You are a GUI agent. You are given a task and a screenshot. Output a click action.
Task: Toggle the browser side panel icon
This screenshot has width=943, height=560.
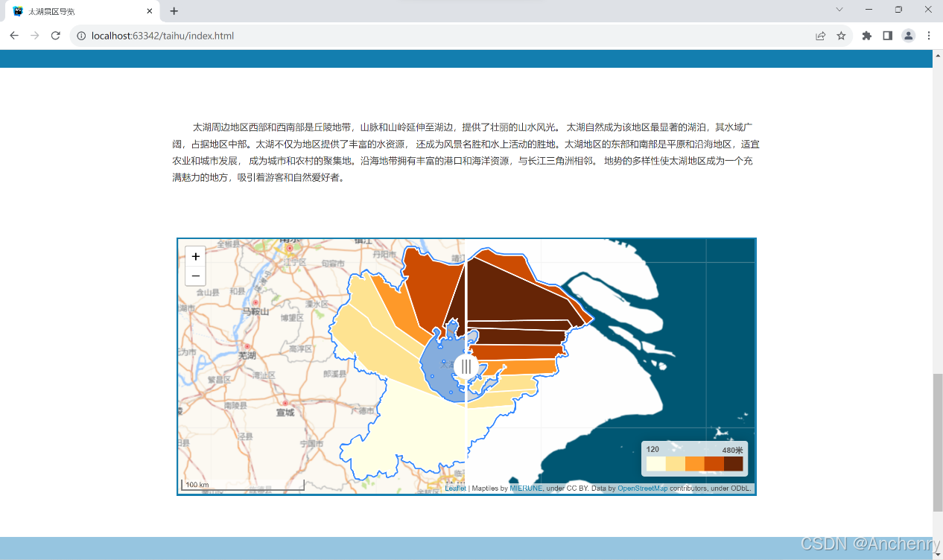(887, 35)
